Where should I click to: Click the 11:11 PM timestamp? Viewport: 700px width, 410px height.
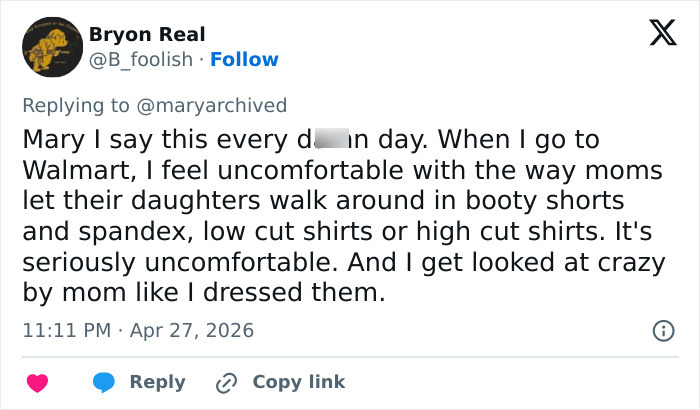point(63,330)
